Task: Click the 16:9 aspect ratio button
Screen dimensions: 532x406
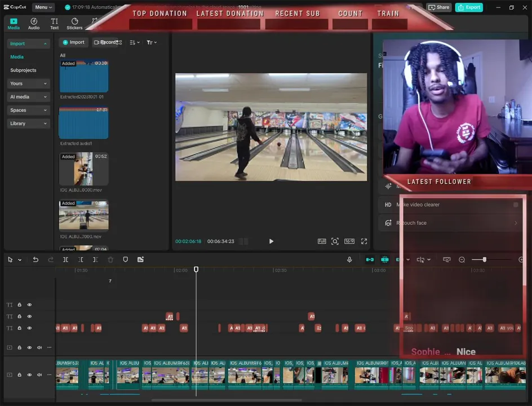Action: pyautogui.click(x=349, y=241)
